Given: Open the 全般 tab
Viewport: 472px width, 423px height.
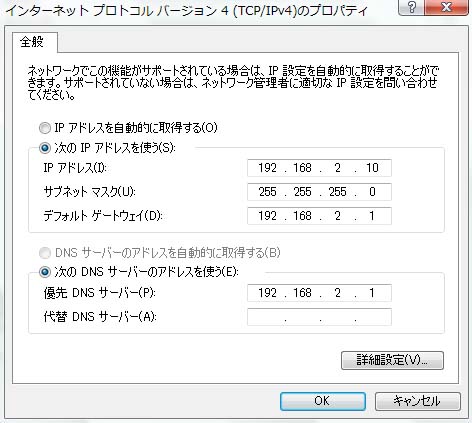Looking at the screenshot, I should point(32,42).
